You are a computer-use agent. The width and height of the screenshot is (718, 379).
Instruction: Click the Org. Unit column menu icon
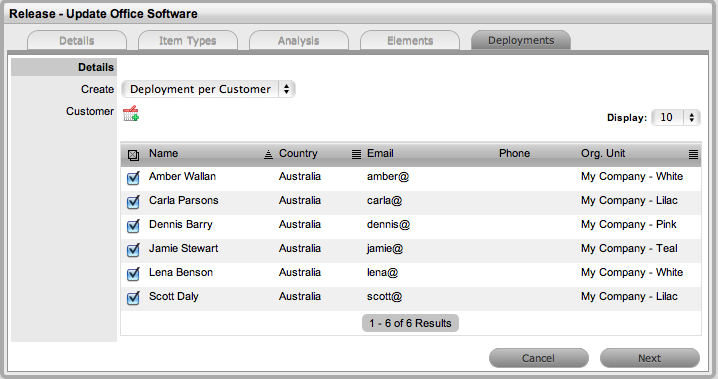point(693,154)
